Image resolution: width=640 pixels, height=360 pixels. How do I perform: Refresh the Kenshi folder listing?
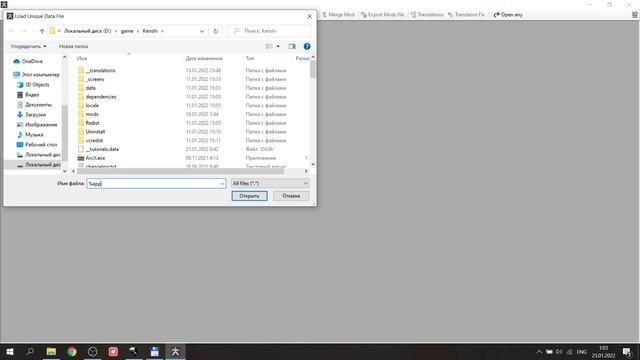pyautogui.click(x=216, y=31)
